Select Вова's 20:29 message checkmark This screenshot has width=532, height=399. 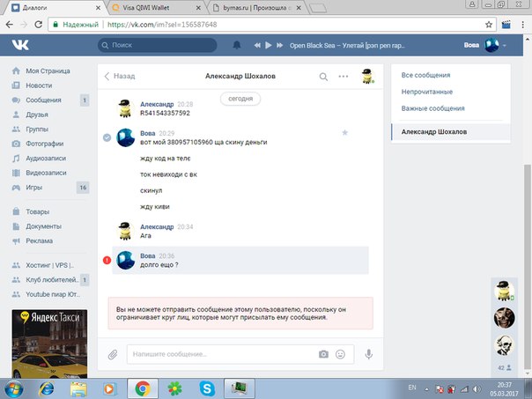click(107, 137)
